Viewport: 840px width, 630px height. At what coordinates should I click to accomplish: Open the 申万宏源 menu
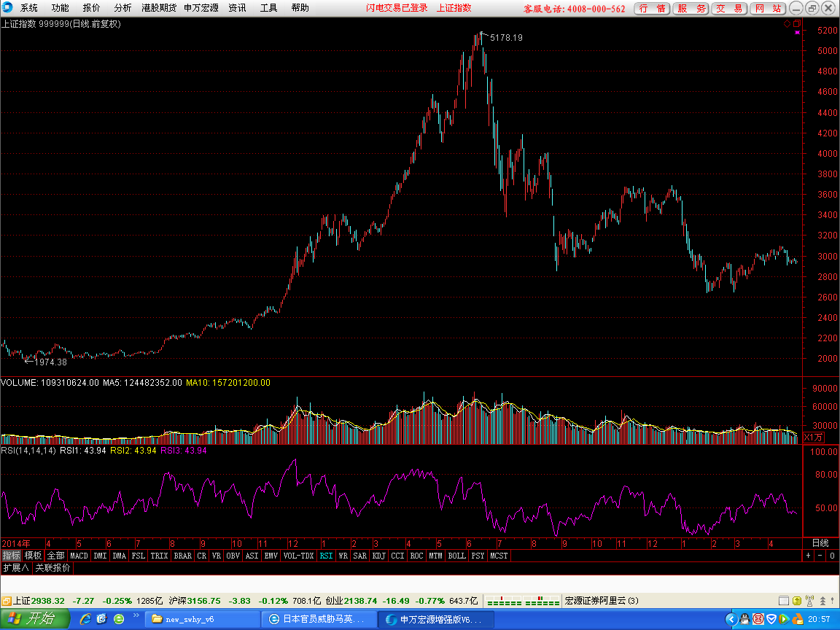[x=201, y=8]
